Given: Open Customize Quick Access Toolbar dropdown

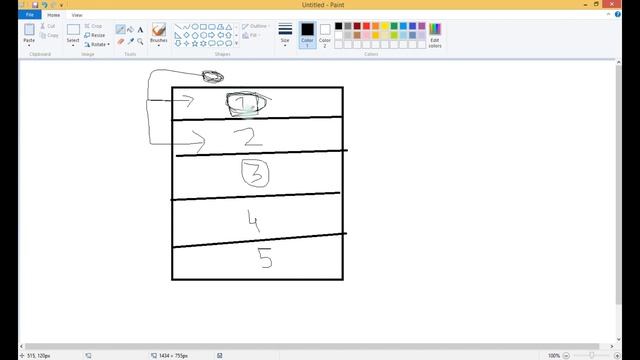Looking at the screenshot, I should [62, 5].
